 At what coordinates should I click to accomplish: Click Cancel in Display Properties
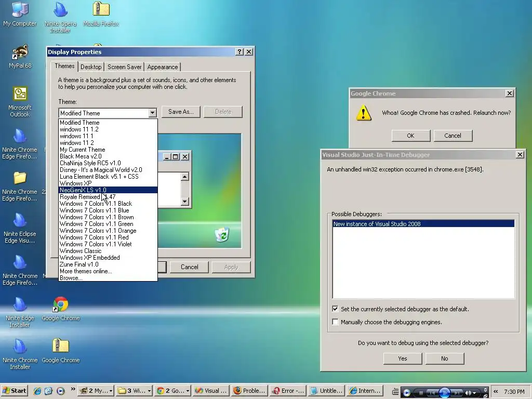(189, 267)
